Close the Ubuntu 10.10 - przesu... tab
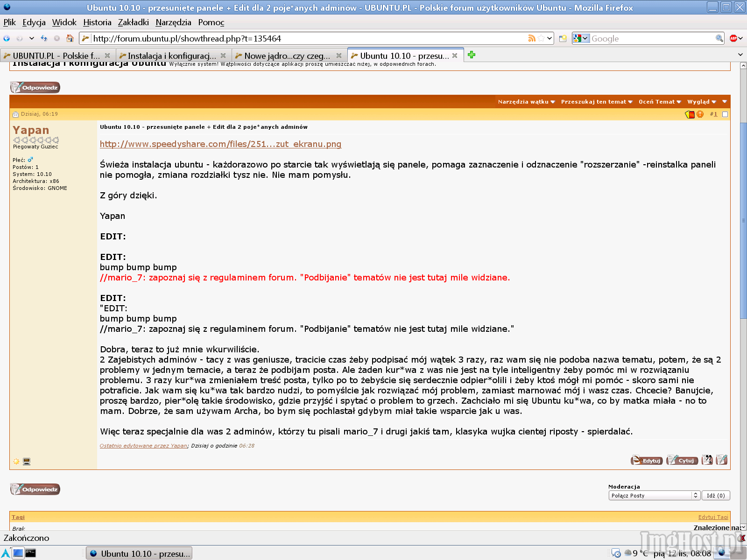This screenshot has width=747, height=560. tap(455, 56)
